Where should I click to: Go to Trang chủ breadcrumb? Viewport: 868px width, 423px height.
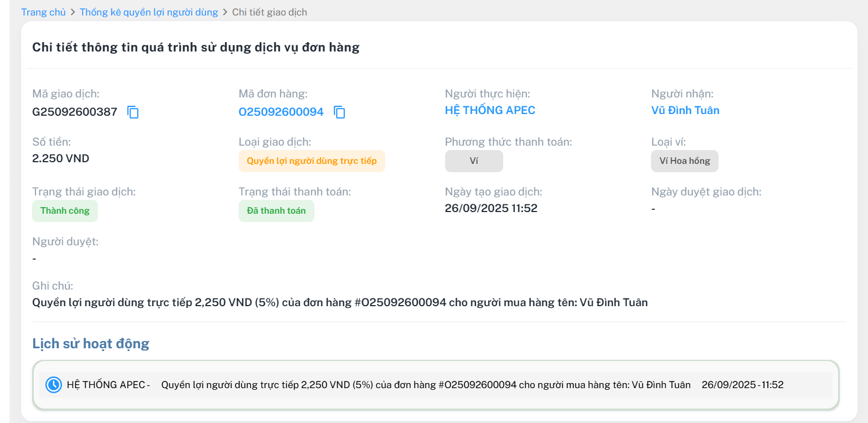point(43,12)
